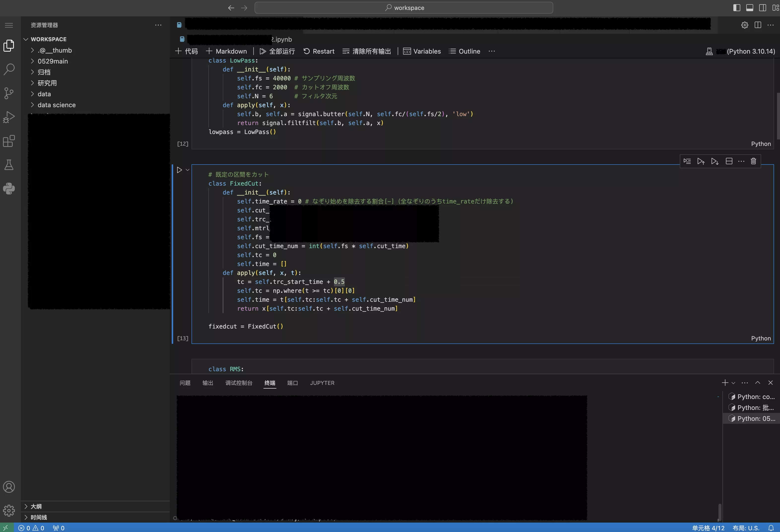Expand the 时间线 timeline section
780x532 pixels.
(x=95, y=517)
